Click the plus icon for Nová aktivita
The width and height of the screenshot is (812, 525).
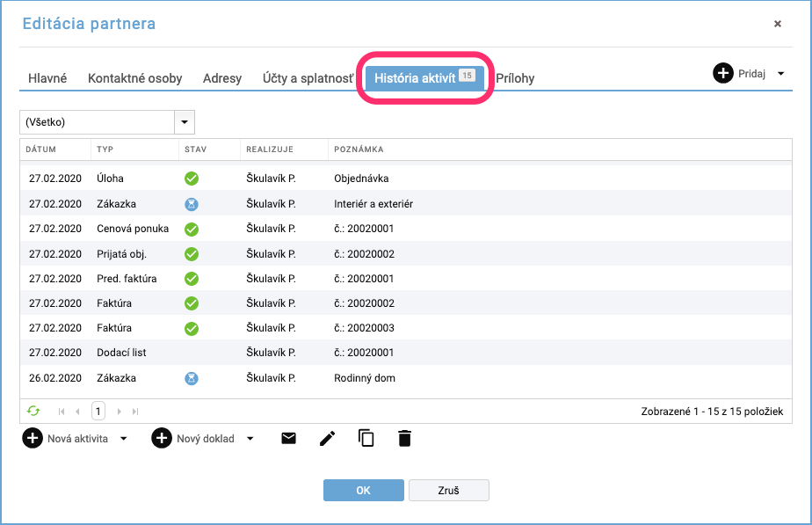click(x=33, y=439)
